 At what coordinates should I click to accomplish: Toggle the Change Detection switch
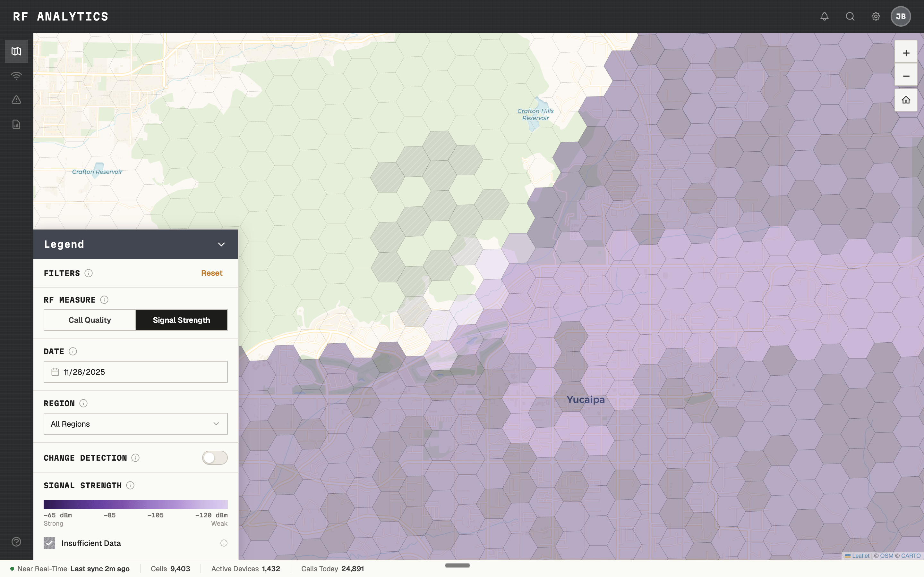tap(215, 457)
